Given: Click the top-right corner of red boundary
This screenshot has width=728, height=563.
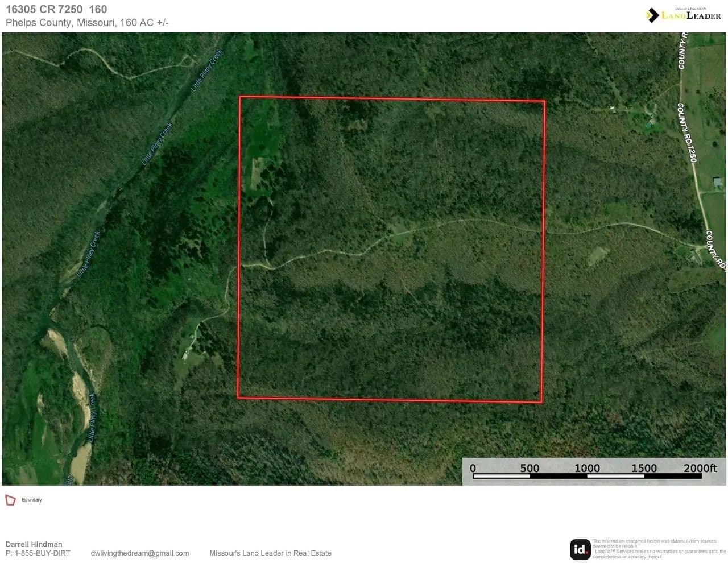Looking at the screenshot, I should coord(545,101).
